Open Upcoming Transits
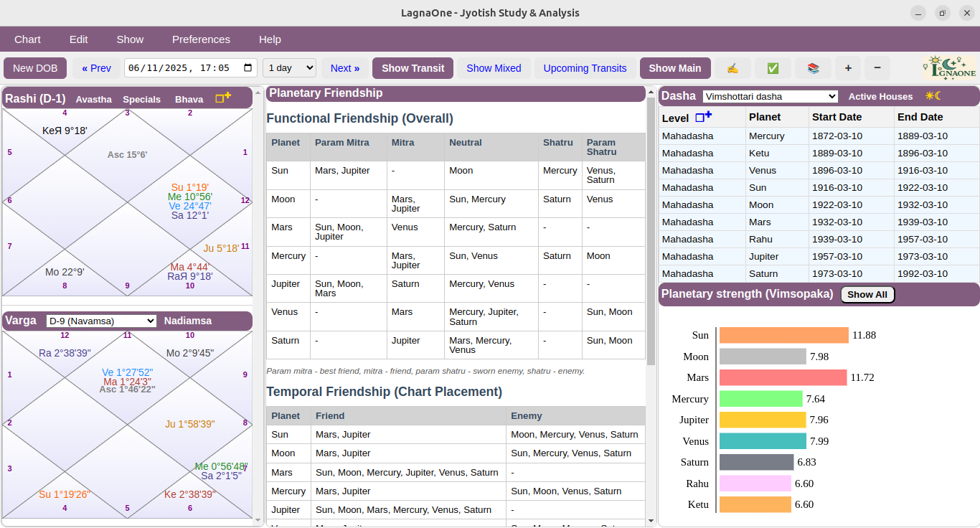This screenshot has width=980, height=528. click(x=585, y=67)
